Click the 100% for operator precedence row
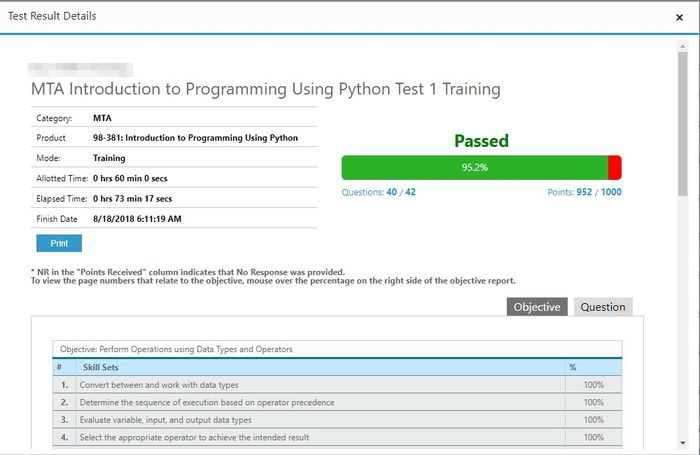 pos(593,402)
